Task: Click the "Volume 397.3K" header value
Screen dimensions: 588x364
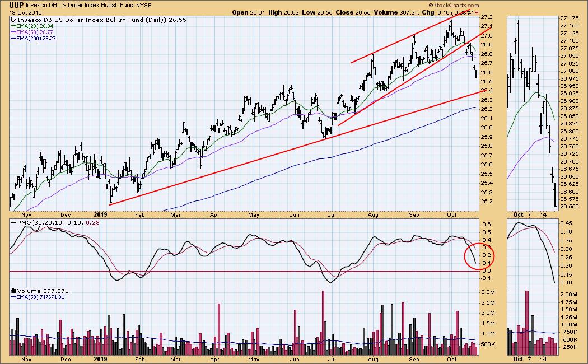Action: click(x=395, y=12)
